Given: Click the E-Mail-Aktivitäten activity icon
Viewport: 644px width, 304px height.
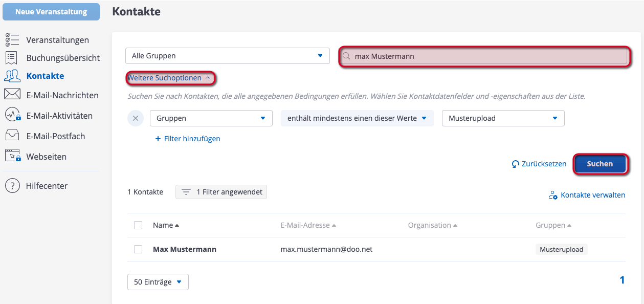Looking at the screenshot, I should (12, 116).
